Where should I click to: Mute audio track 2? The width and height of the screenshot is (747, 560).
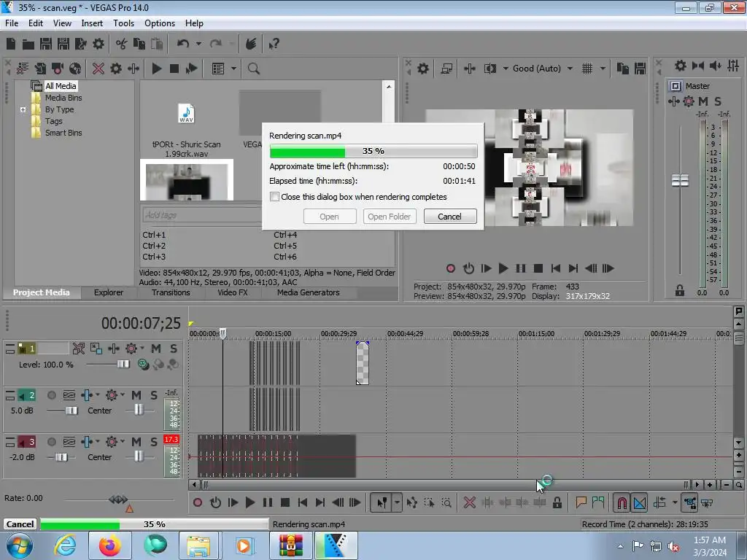[136, 395]
